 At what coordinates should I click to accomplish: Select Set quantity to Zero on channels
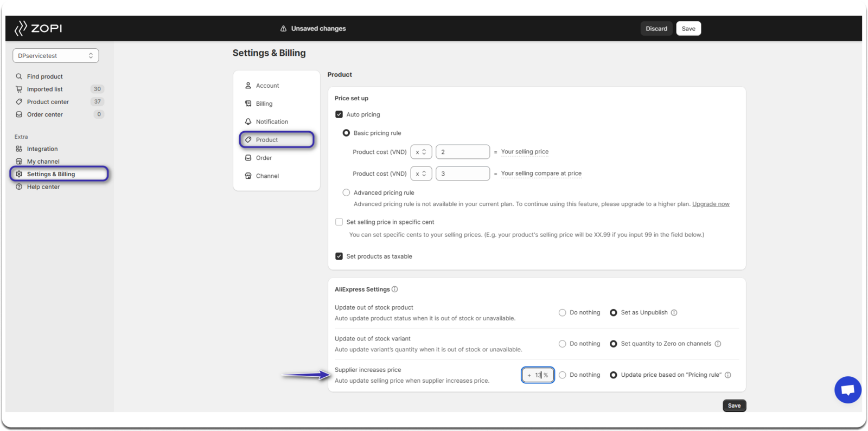(614, 344)
